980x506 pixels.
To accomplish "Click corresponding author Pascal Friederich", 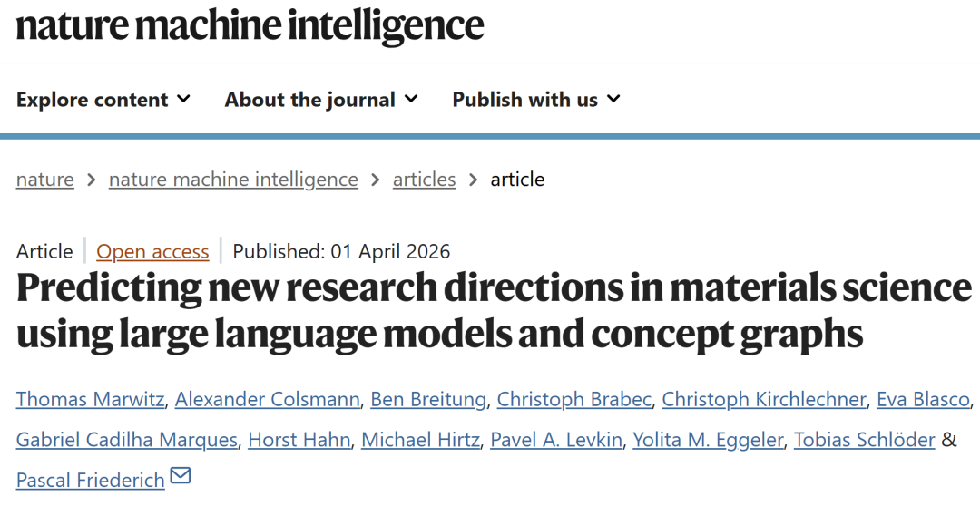I will (x=90, y=479).
